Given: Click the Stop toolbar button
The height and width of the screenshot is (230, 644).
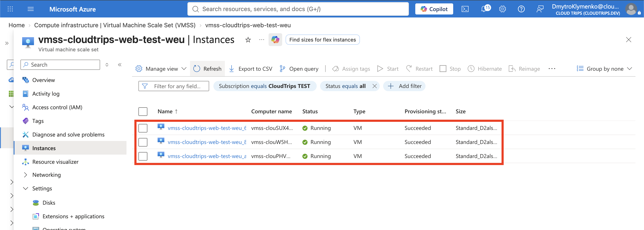Looking at the screenshot, I should [x=450, y=69].
